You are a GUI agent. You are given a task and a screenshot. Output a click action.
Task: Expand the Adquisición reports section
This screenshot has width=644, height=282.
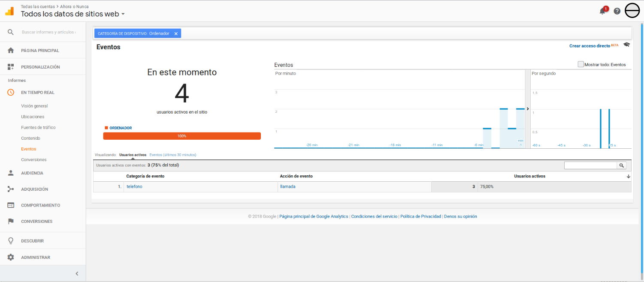[x=34, y=189]
